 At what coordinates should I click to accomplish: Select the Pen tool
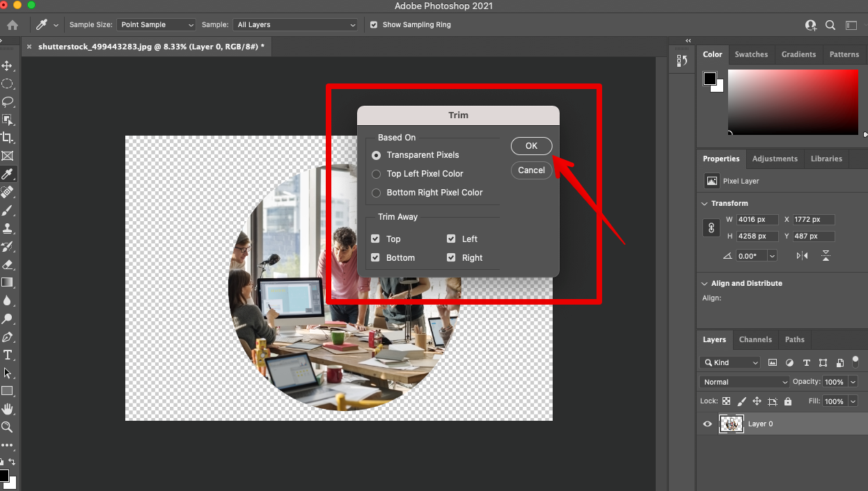pyautogui.click(x=7, y=337)
